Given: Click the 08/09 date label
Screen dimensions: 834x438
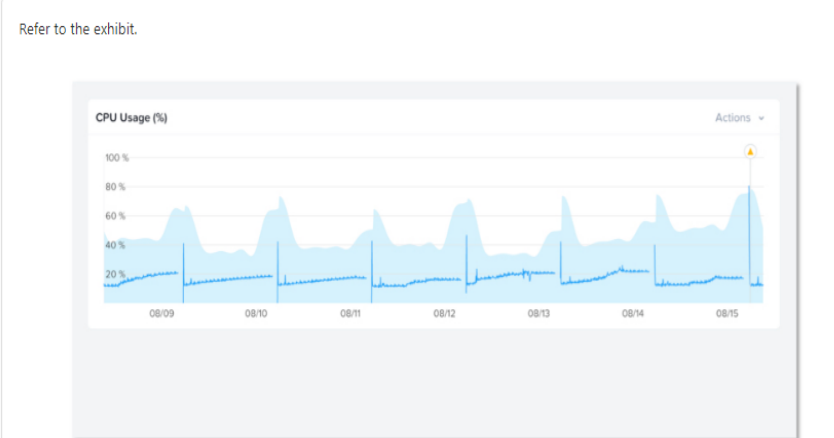Looking at the screenshot, I should tap(162, 313).
